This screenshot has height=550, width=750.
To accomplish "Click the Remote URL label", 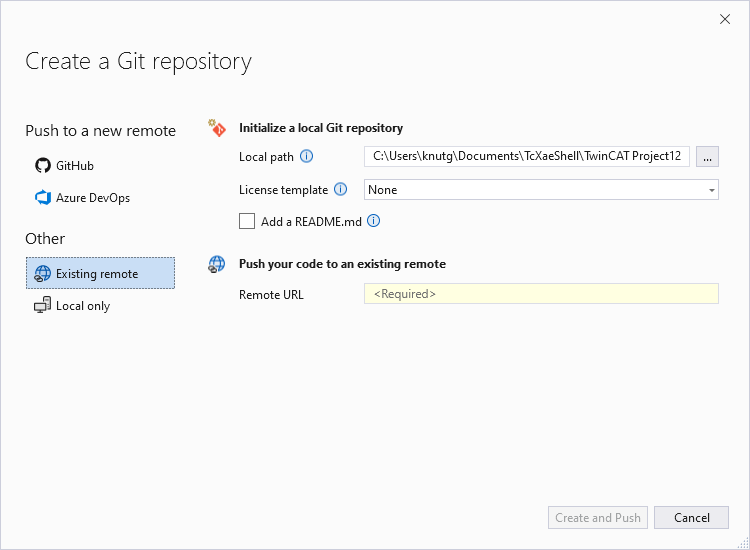I will pyautogui.click(x=271, y=295).
